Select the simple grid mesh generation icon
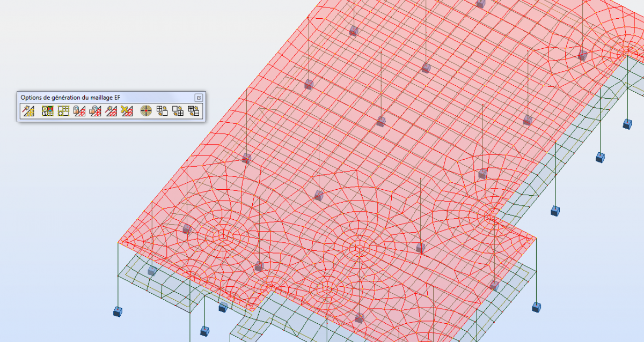644x342 pixels. pos(64,111)
